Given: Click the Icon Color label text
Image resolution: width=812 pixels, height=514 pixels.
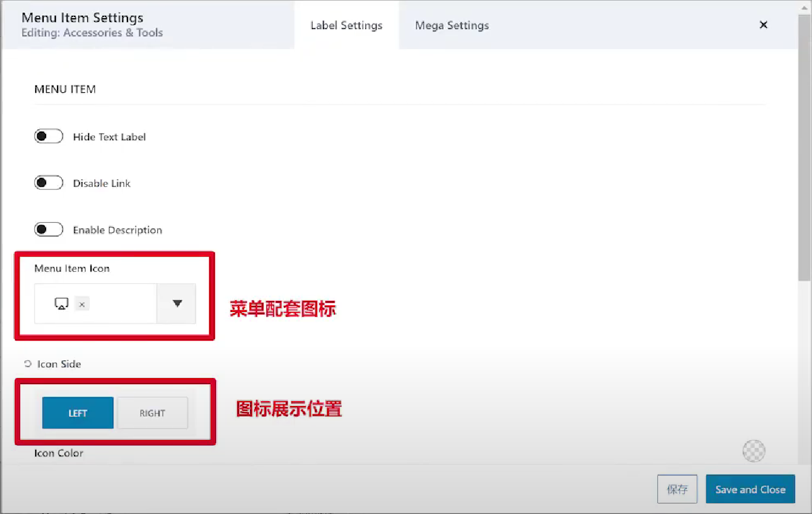Looking at the screenshot, I should (x=59, y=453).
